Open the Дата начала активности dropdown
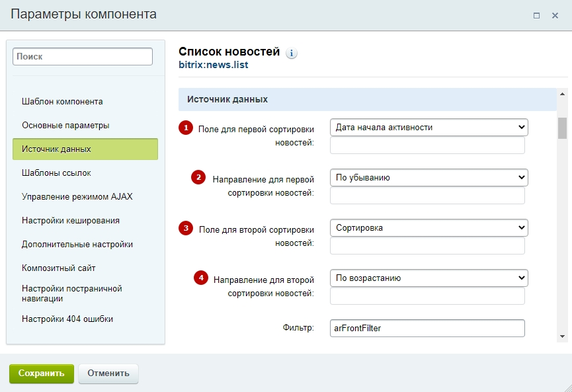 click(x=429, y=127)
